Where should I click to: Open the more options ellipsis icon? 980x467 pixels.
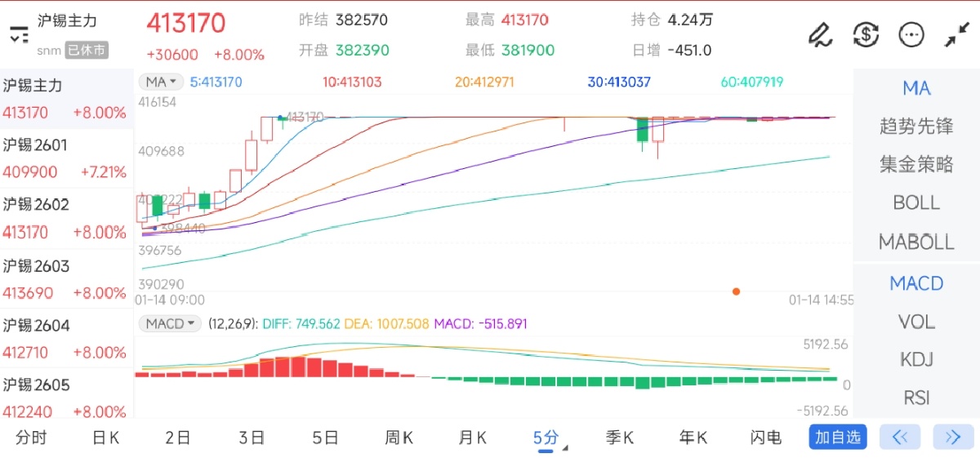[911, 34]
